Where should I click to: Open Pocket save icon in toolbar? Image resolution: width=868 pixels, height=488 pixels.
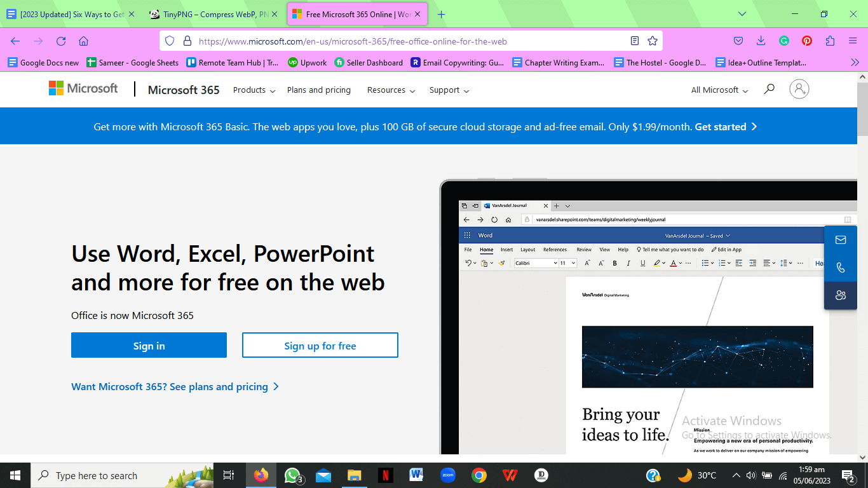coord(738,41)
